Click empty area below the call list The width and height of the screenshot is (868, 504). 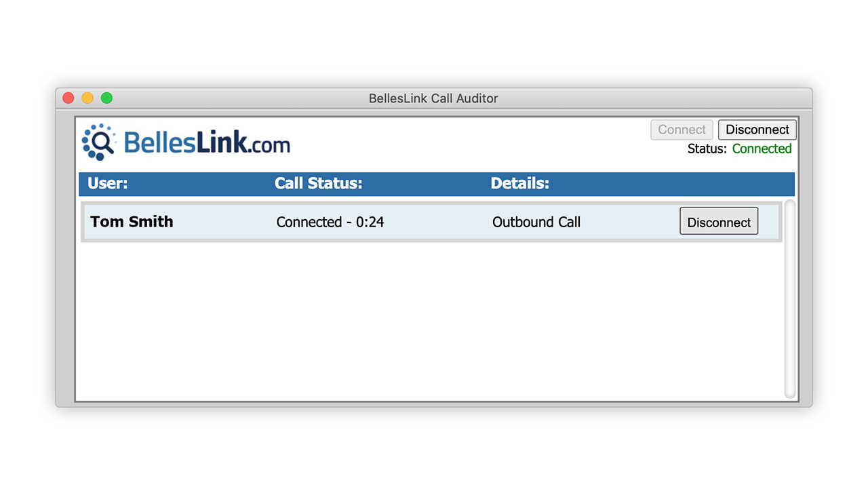pyautogui.click(x=427, y=319)
